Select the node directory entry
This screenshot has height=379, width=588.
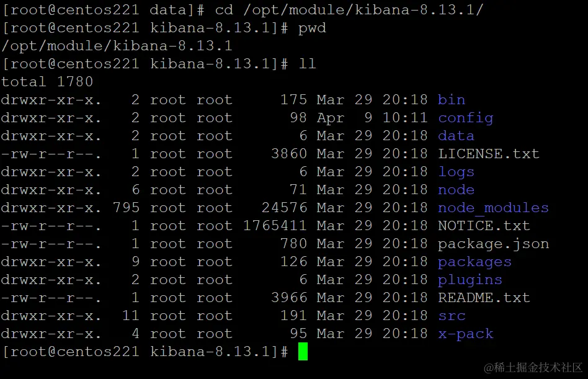point(456,190)
